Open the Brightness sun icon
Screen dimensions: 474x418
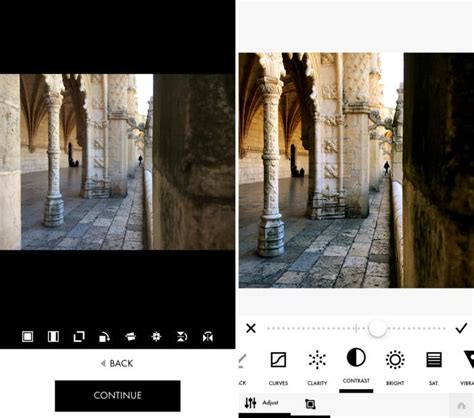click(395, 360)
